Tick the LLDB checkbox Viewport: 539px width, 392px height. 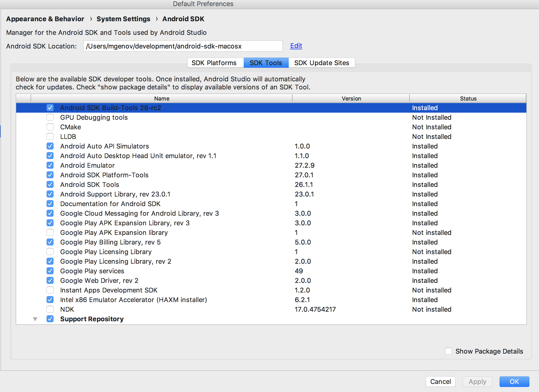(x=50, y=137)
